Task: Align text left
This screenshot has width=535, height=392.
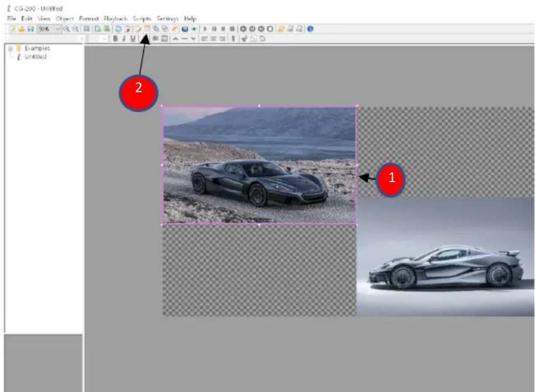Action: coord(204,39)
